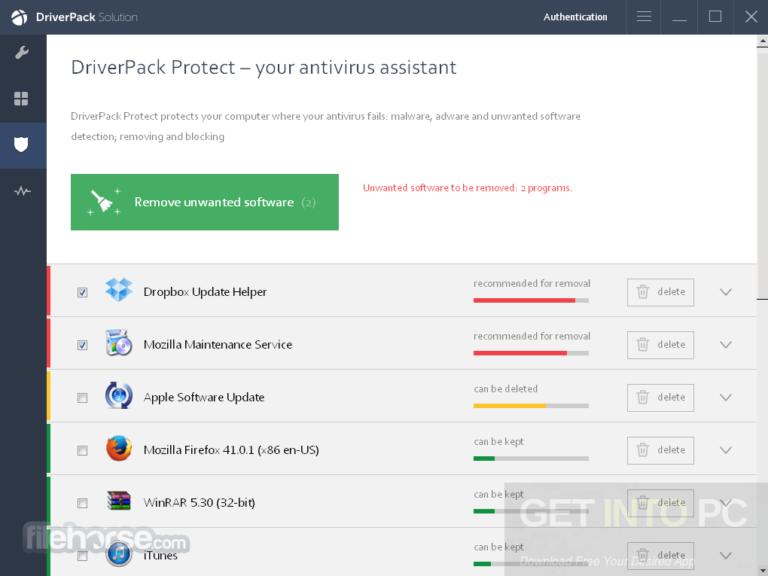The image size is (768, 576).
Task: Click Remove unwanted software button
Action: [x=205, y=202]
